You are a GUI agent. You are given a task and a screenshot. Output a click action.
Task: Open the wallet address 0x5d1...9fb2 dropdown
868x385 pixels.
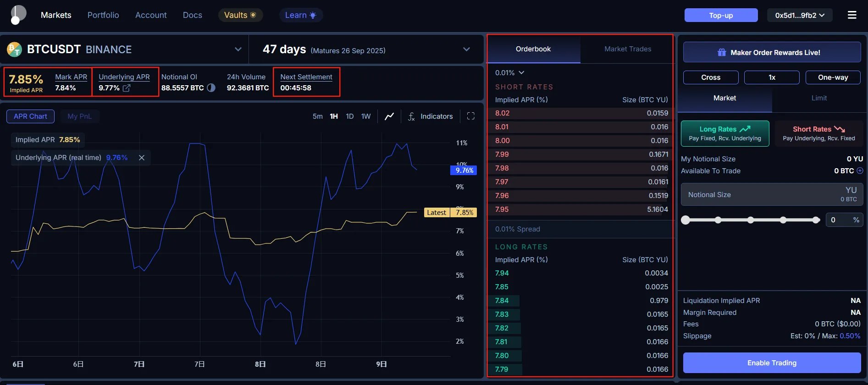coord(800,15)
